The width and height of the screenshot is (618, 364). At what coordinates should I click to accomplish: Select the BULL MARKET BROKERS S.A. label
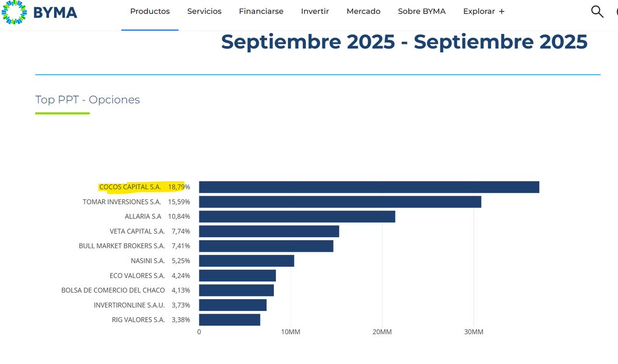coord(122,246)
